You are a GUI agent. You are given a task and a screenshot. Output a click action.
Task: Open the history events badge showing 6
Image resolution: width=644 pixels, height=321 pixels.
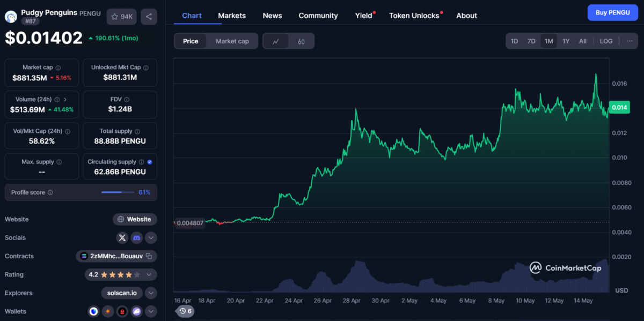coord(185,311)
